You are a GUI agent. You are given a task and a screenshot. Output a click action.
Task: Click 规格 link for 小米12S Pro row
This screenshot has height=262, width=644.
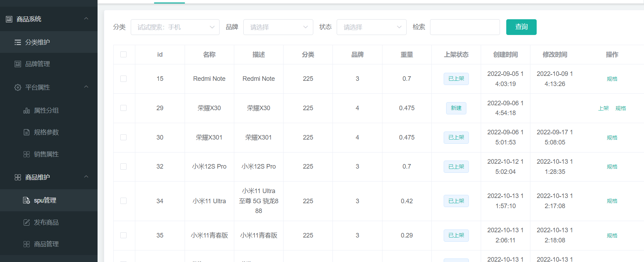612,167
